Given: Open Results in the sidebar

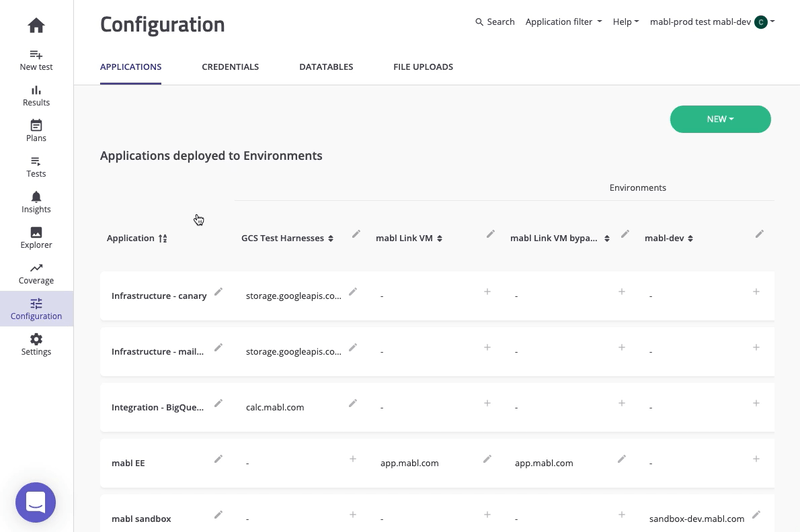Looking at the screenshot, I should coord(36,96).
